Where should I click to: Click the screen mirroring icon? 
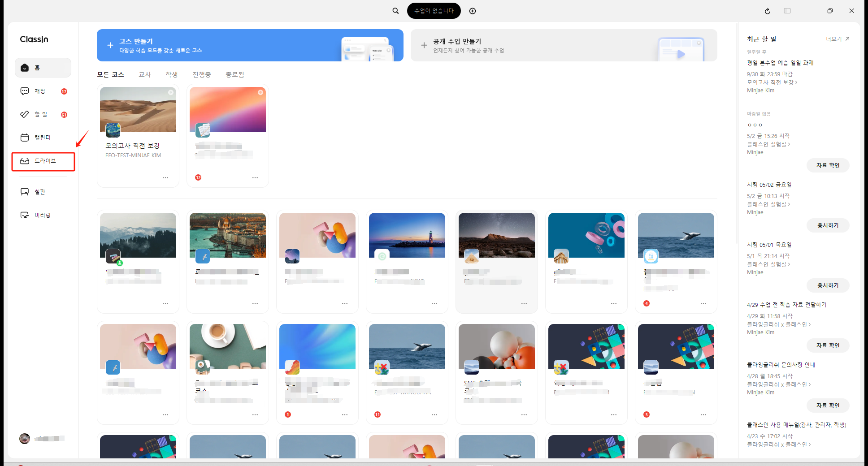[25, 215]
